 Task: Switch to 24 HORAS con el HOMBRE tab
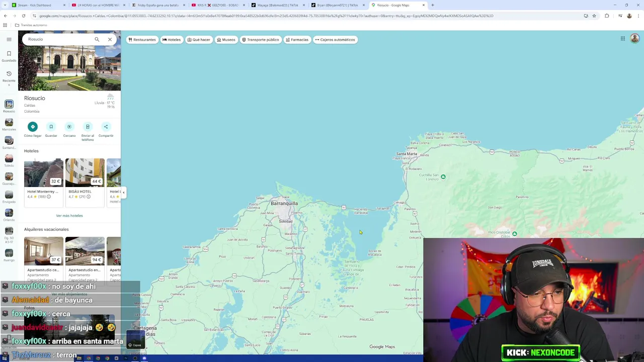coord(98,5)
